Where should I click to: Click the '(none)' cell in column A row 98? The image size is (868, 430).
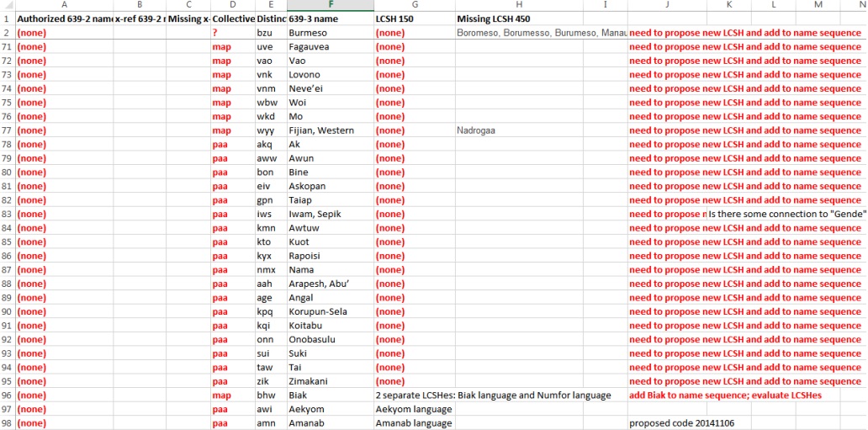pos(64,422)
